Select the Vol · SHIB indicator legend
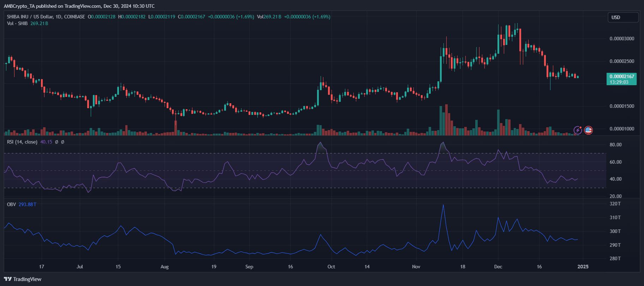Viewport: 644px width, 286px height. pyautogui.click(x=18, y=23)
